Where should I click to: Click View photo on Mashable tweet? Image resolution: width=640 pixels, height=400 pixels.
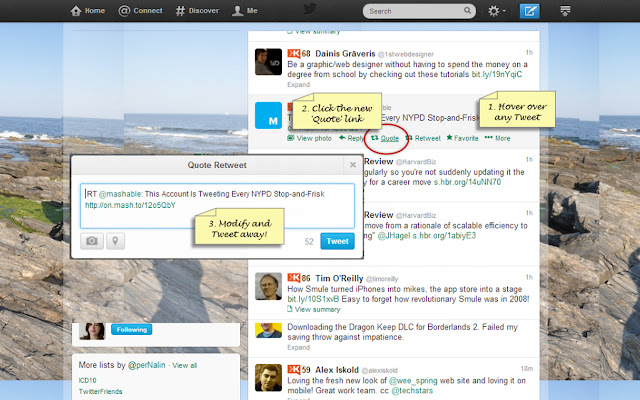309,138
